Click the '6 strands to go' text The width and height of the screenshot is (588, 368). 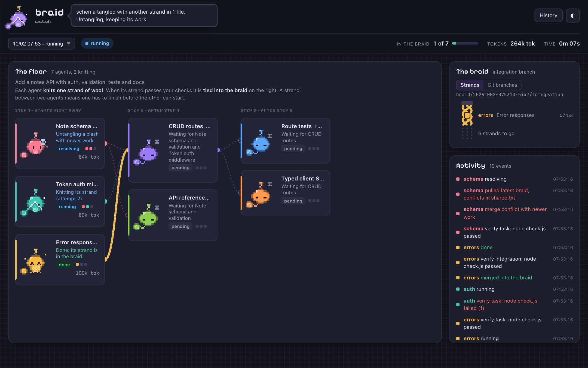click(x=496, y=134)
